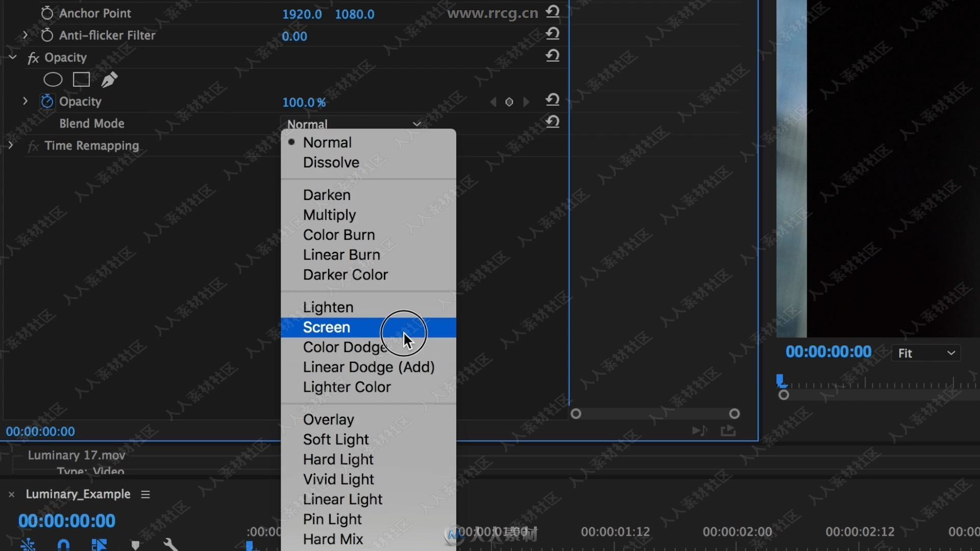The width and height of the screenshot is (980, 551).
Task: Select the rectangle mask tool icon
Action: pyautogui.click(x=80, y=80)
